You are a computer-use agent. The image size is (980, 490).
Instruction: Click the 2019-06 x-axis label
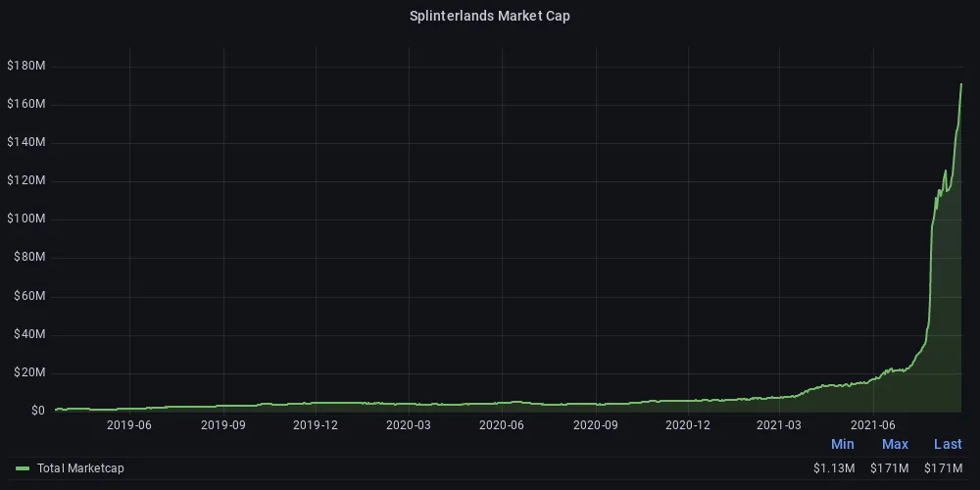click(129, 425)
